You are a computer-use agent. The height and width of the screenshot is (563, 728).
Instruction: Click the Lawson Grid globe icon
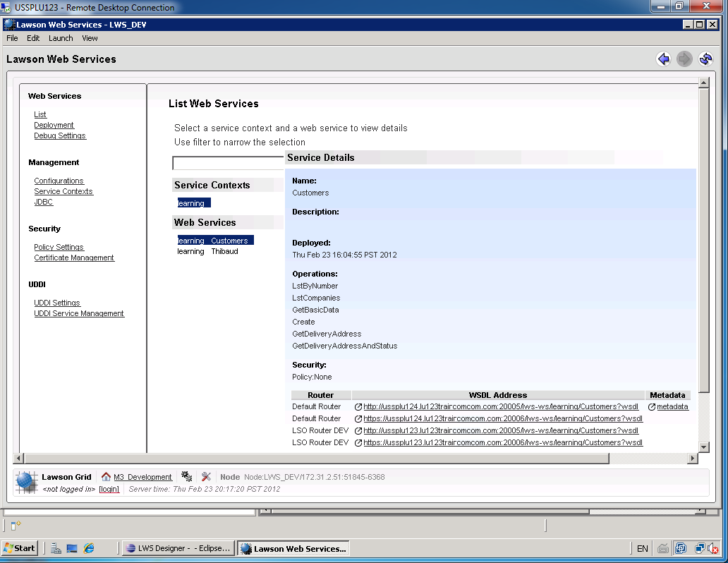click(x=27, y=482)
